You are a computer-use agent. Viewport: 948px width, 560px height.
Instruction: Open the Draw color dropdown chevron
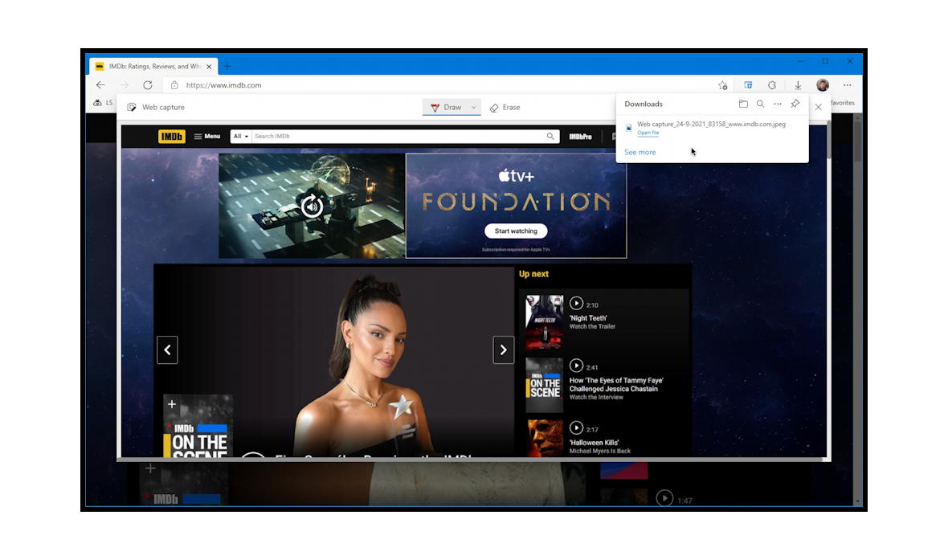(x=473, y=107)
